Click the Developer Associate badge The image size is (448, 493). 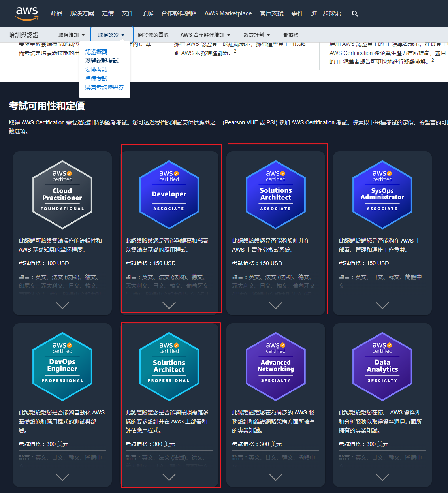click(169, 195)
